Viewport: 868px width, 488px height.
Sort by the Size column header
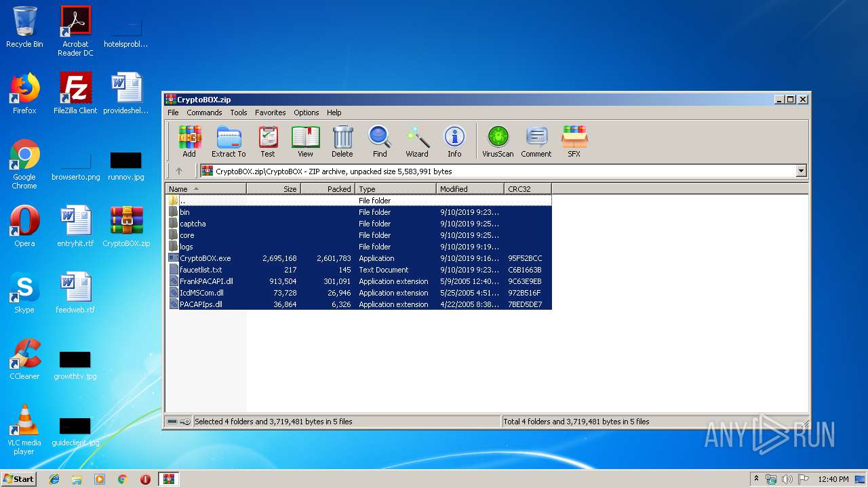(273, 189)
